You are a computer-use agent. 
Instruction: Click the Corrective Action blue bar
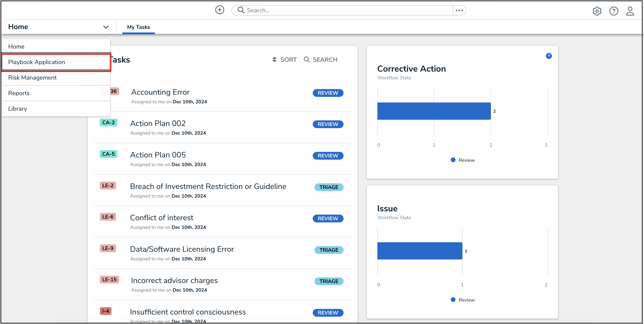pyautogui.click(x=434, y=111)
